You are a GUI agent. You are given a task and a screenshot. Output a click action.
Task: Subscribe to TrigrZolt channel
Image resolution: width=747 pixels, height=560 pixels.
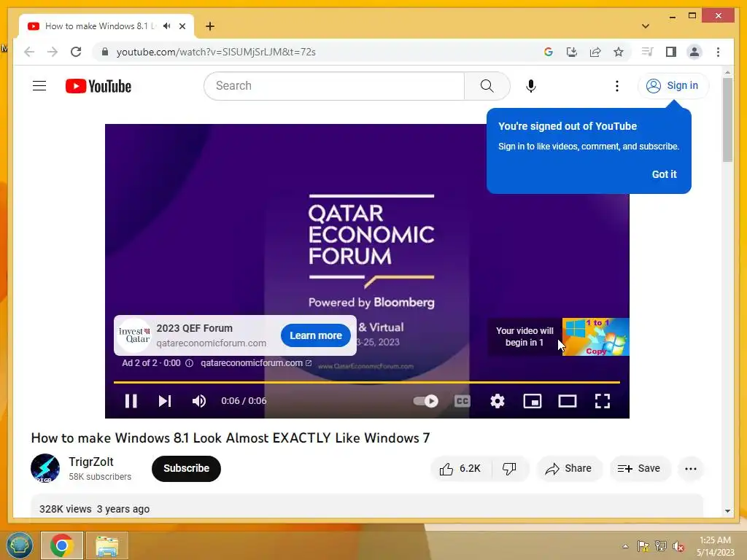[x=186, y=469]
